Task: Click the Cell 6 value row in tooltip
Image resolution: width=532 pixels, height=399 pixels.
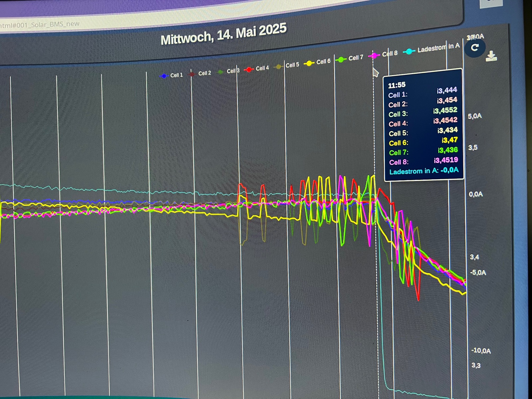Action: 423,142
